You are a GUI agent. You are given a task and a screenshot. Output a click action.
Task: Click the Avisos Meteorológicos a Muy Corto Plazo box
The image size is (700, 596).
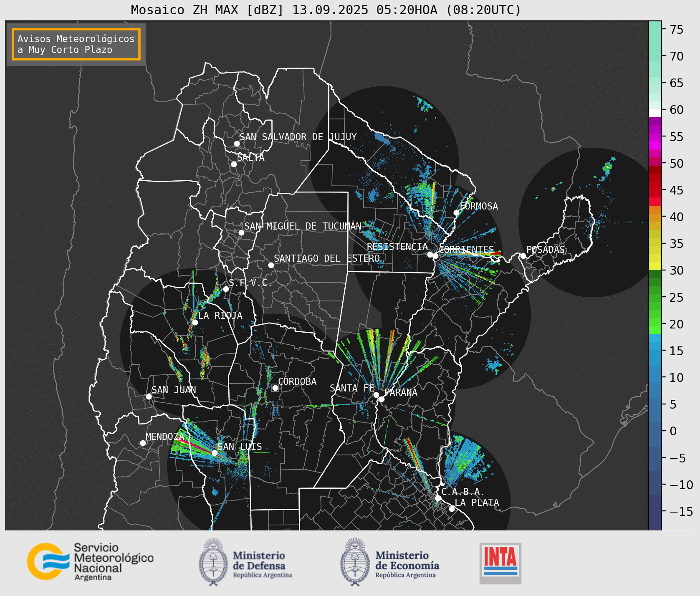[x=76, y=45]
